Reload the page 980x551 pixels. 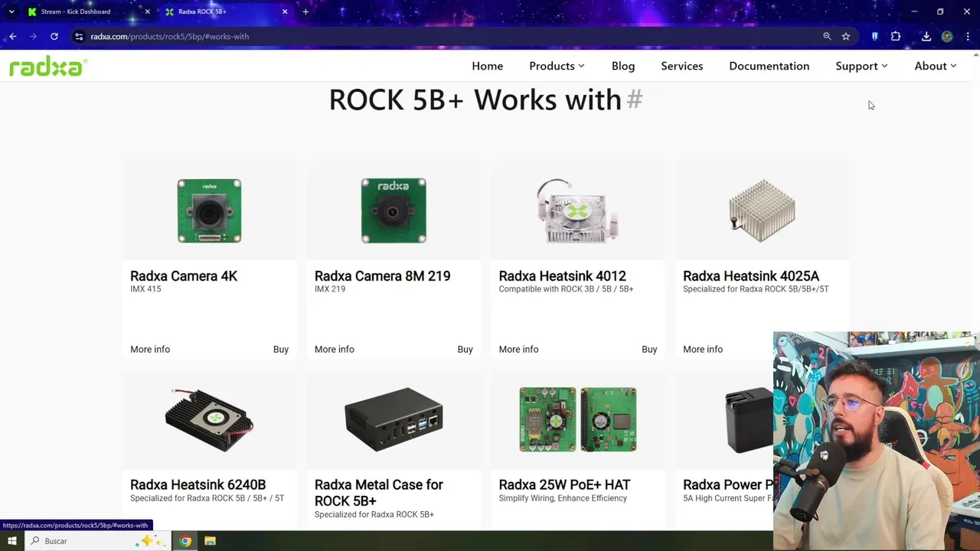54,36
